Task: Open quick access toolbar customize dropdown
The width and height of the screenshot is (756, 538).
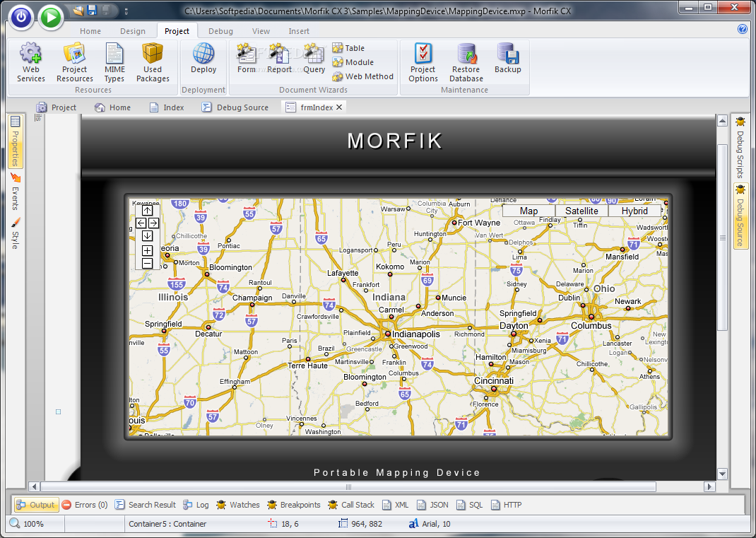Action: pyautogui.click(x=126, y=11)
